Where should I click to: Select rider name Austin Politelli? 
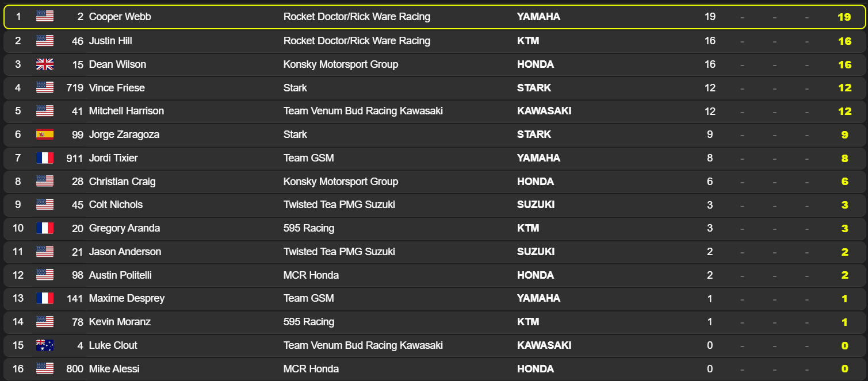coord(120,275)
